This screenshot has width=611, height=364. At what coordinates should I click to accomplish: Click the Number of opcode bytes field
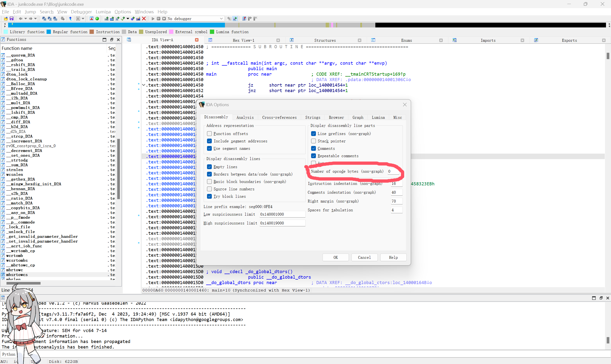393,171
